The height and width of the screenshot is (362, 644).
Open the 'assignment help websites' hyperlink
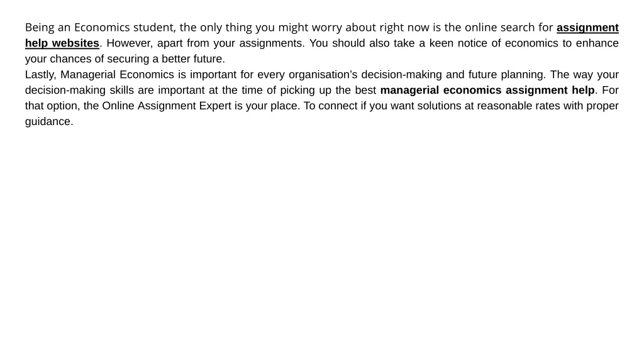point(587,28)
